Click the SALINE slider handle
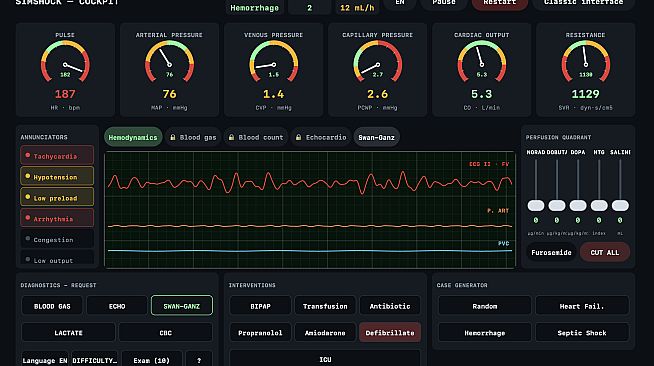Image resolution: width=654 pixels, height=366 pixels. [620, 205]
